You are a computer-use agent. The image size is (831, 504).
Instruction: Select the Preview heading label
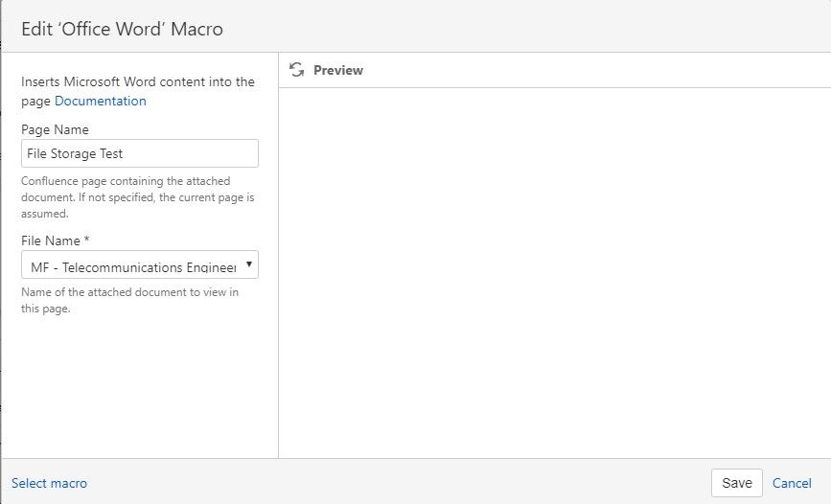pyautogui.click(x=338, y=70)
